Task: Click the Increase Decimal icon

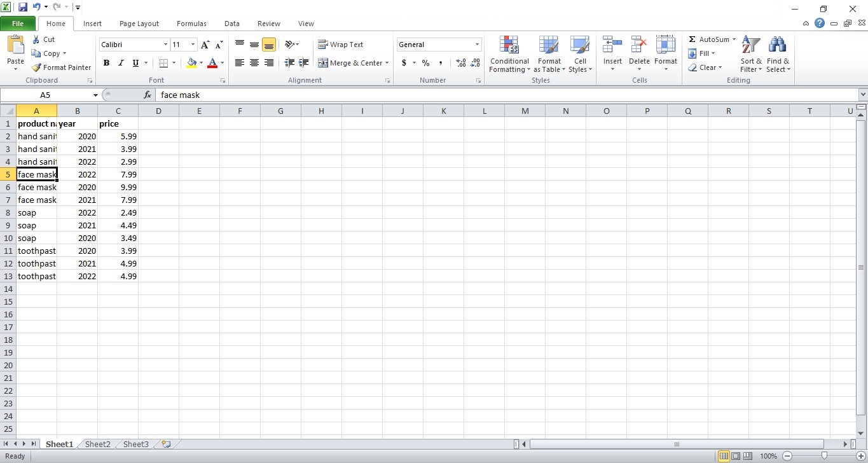Action: click(x=461, y=63)
